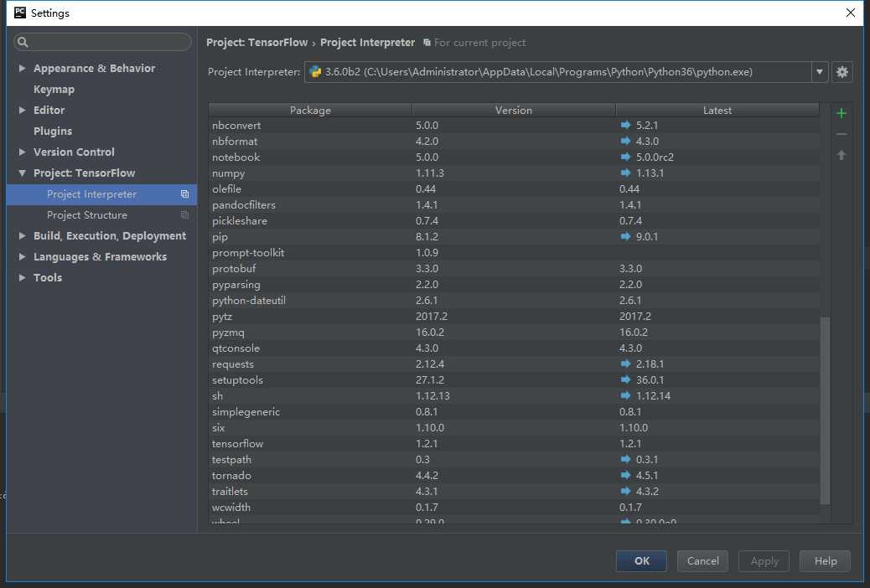
Task: Click the update arrow next to numpy 1.13.1
Action: tap(625, 173)
